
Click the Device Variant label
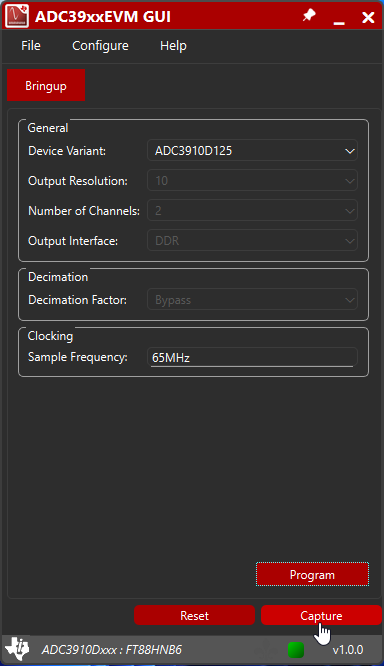(x=67, y=151)
